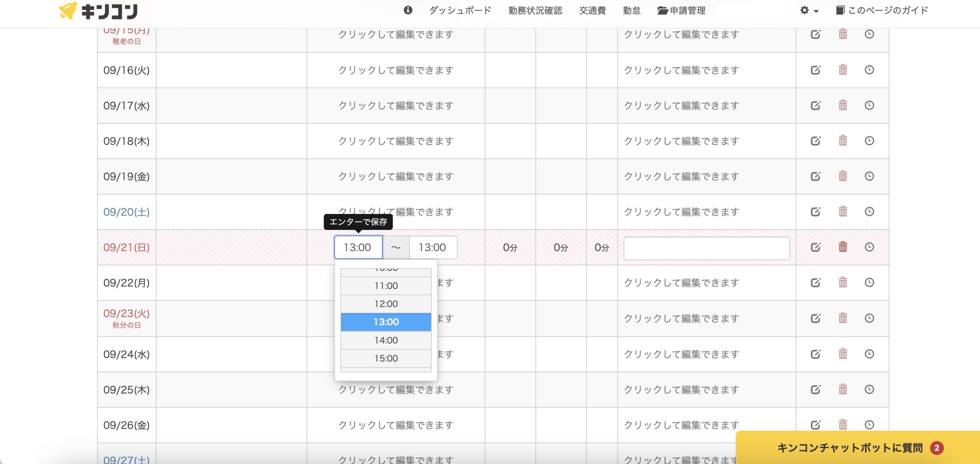This screenshot has height=464, width=980.
Task: Click キンコンチャットボットに質問 button
Action: 850,448
